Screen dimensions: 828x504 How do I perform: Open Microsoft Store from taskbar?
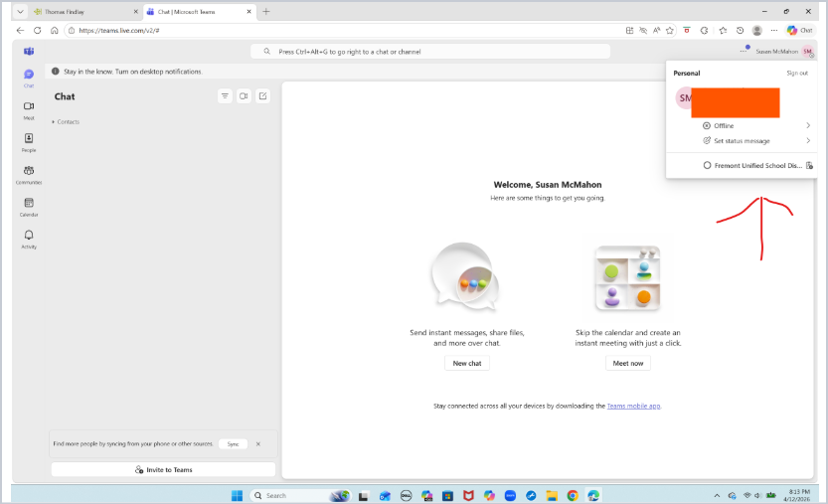pos(447,495)
